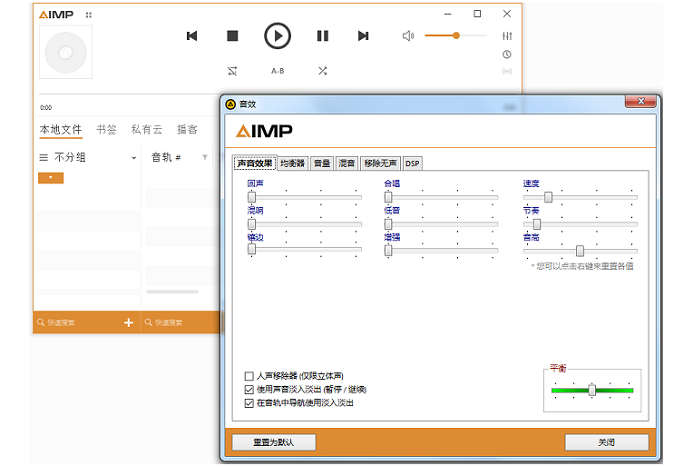Switch to the 均衡器 tab
Image resolution: width=700 pixels, height=466 pixels.
tap(292, 162)
